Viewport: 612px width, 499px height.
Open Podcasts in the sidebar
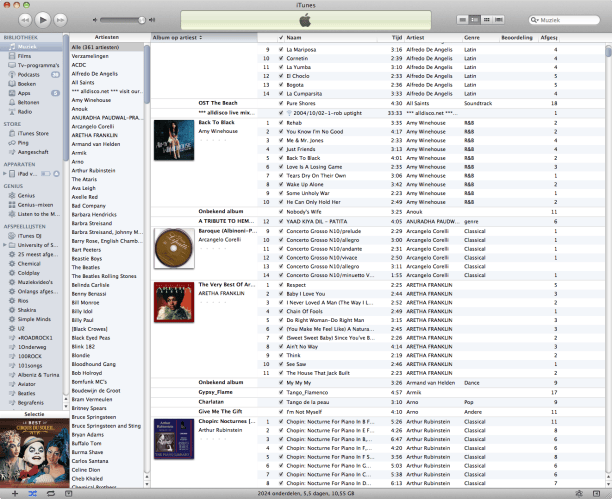pyautogui.click(x=28, y=75)
